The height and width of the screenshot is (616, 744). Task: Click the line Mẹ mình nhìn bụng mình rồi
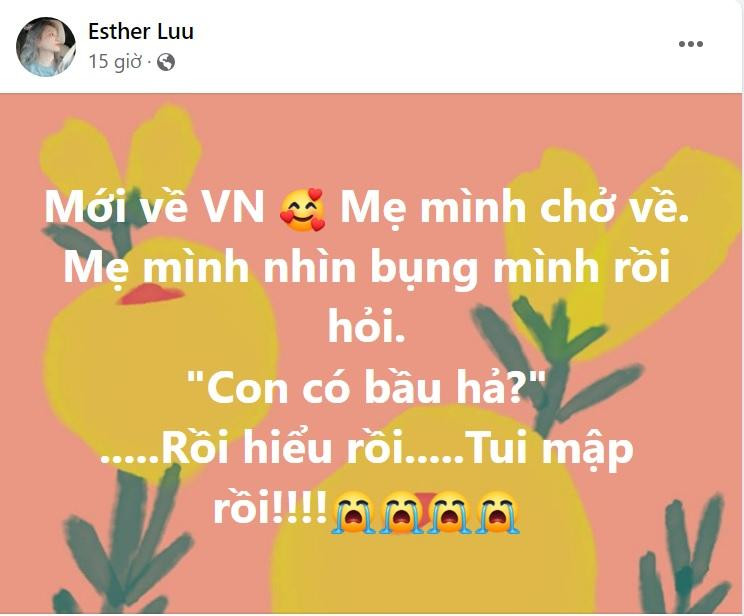(366, 268)
